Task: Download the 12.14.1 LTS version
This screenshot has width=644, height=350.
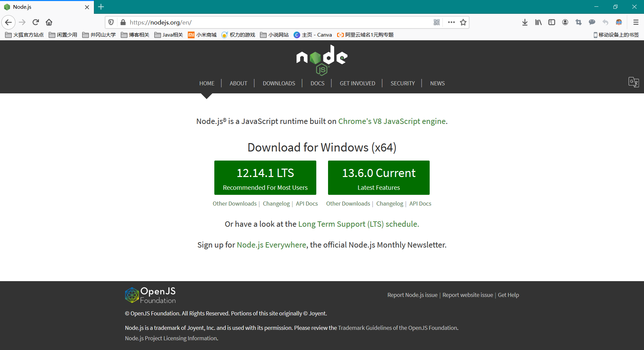Action: (x=265, y=178)
